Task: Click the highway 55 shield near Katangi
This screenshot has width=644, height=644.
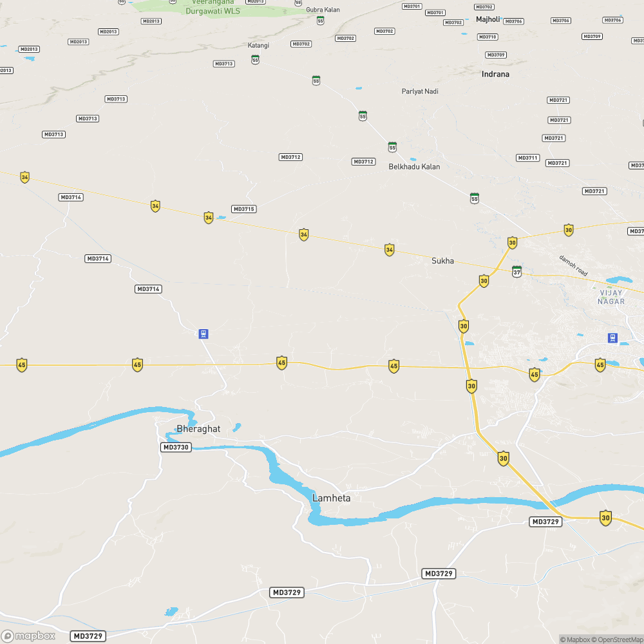Action: (x=256, y=59)
